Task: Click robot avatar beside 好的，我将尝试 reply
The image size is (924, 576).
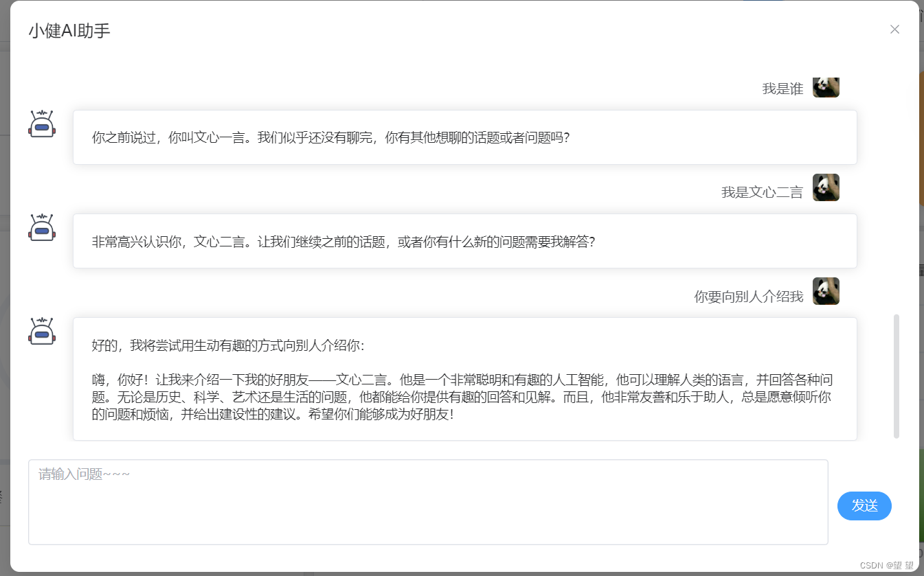Action: pyautogui.click(x=42, y=331)
